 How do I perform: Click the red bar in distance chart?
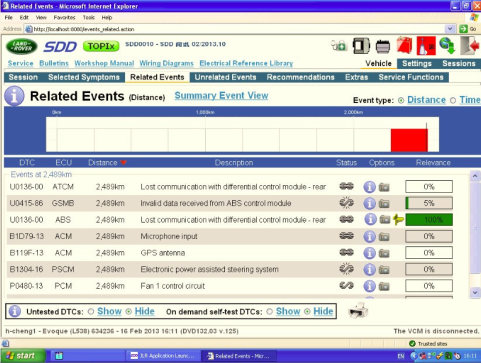[x=409, y=140]
